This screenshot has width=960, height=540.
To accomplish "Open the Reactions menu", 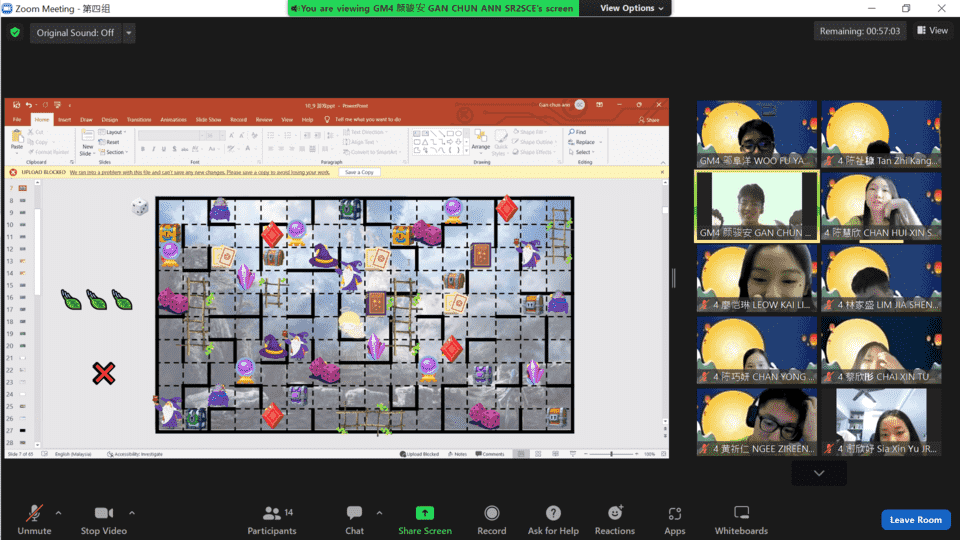I will coord(615,520).
